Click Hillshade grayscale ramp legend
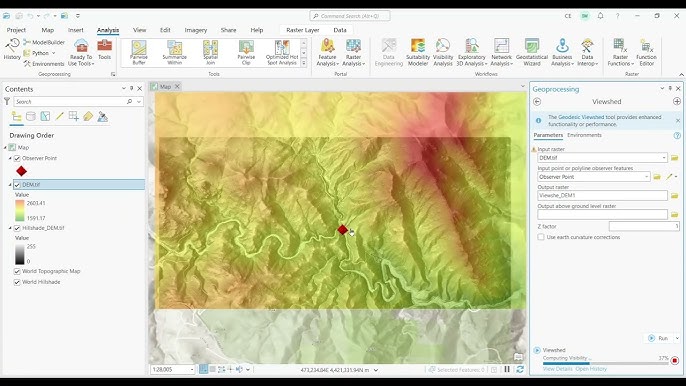 coord(20,254)
